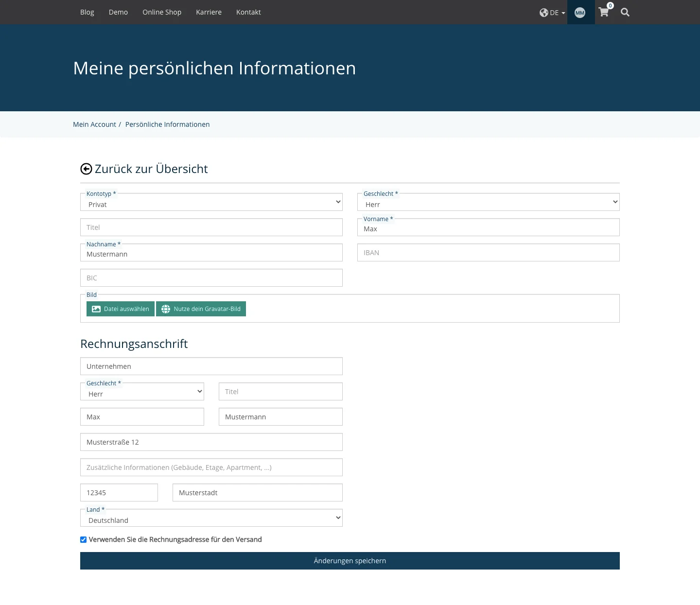Open the MM avatar account menu
Screen dimensions: 700x605
coord(580,12)
